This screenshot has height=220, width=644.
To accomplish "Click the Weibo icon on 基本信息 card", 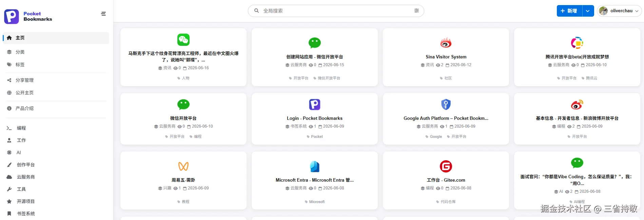I will [x=577, y=105].
